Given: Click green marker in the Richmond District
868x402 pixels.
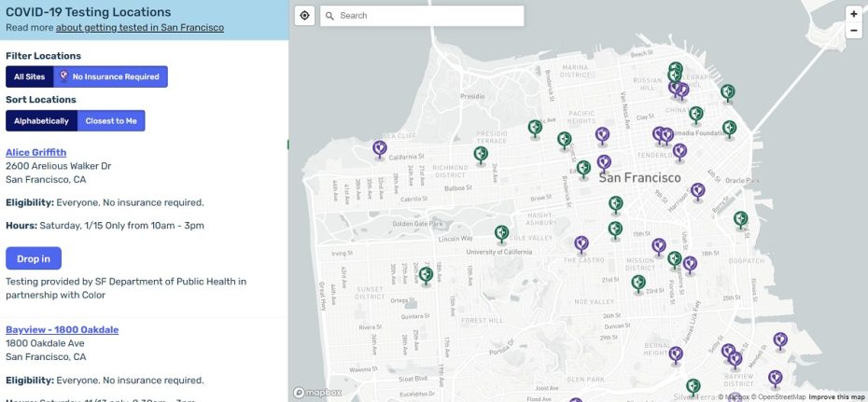Looking at the screenshot, I should pyautogui.click(x=481, y=153).
